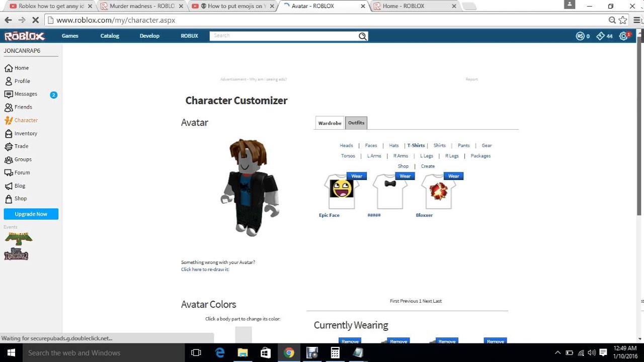Click the Windows Start button
The width and height of the screenshot is (644, 362).
[11, 352]
